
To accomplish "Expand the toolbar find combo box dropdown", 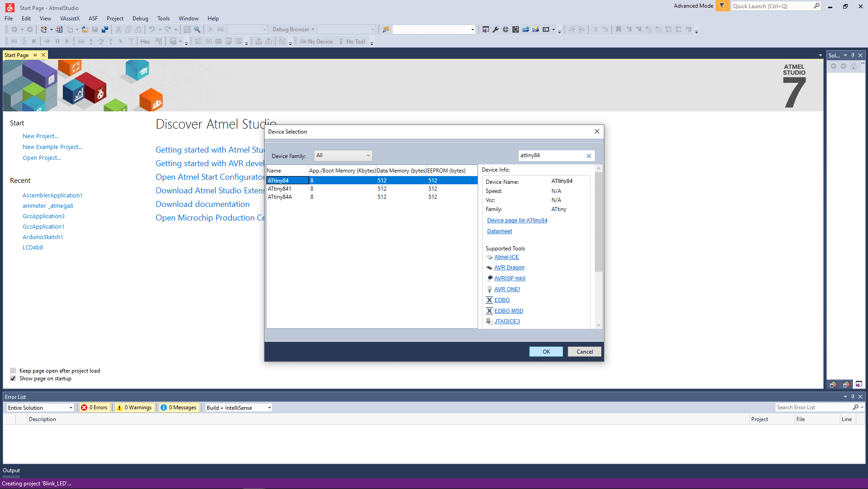I will [472, 29].
